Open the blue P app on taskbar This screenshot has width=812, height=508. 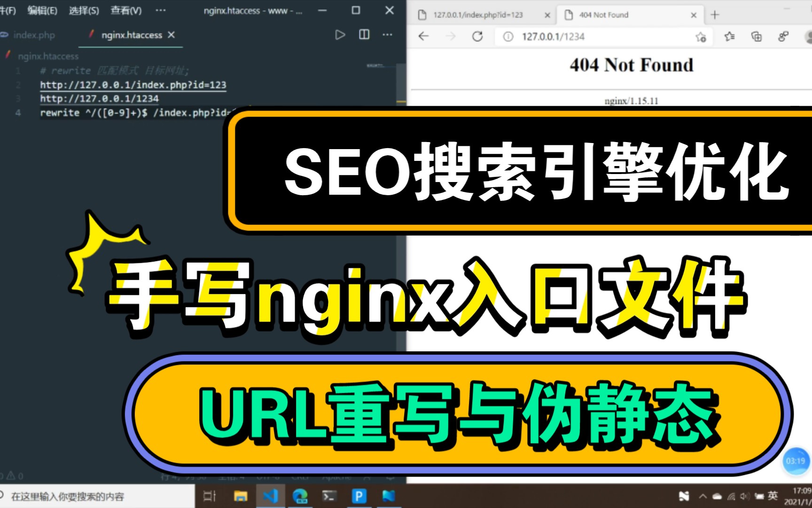coord(359,496)
